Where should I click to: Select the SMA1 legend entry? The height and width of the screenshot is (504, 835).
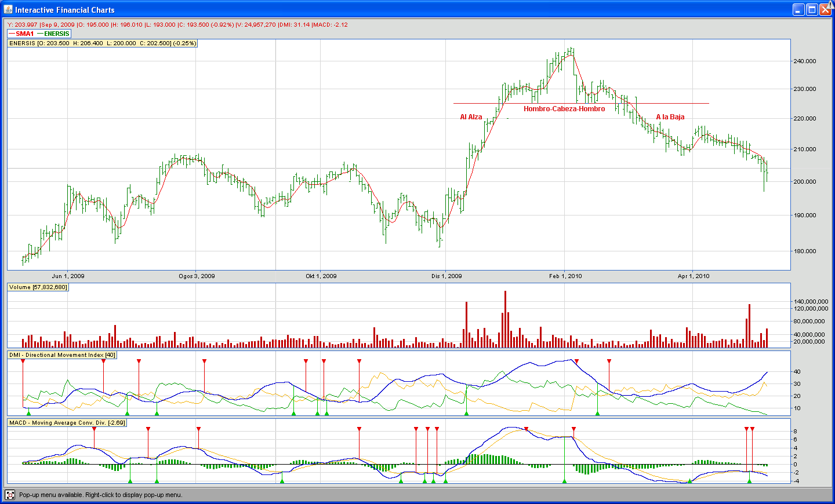(21, 34)
